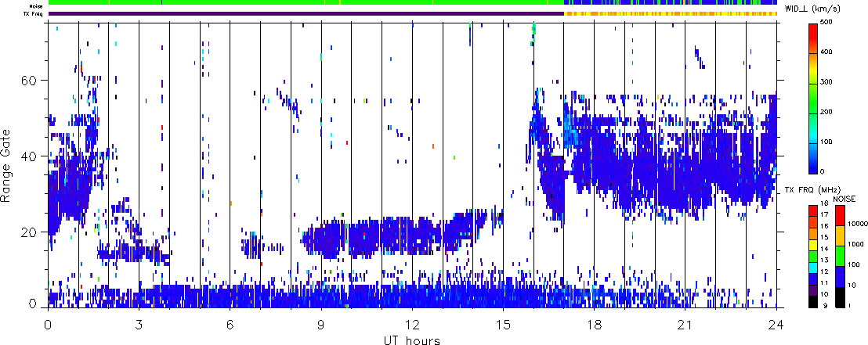
Task: Click the '24' tick label on UT hours axis
Action: [x=776, y=325]
